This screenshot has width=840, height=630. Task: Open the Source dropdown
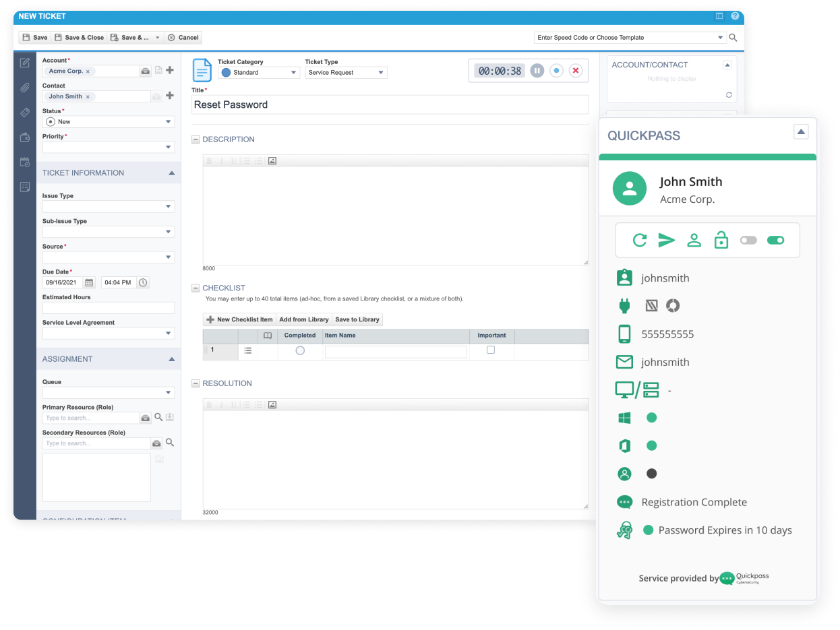coord(109,257)
